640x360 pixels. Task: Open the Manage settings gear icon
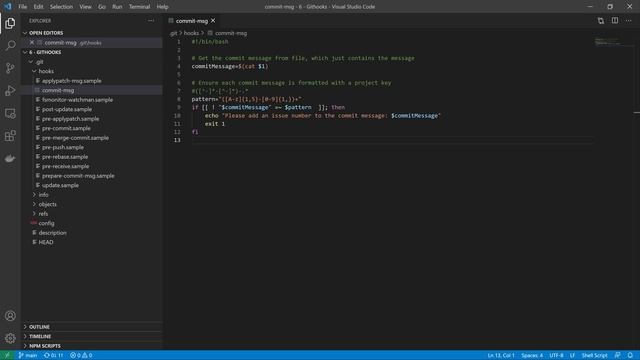pyautogui.click(x=10, y=338)
